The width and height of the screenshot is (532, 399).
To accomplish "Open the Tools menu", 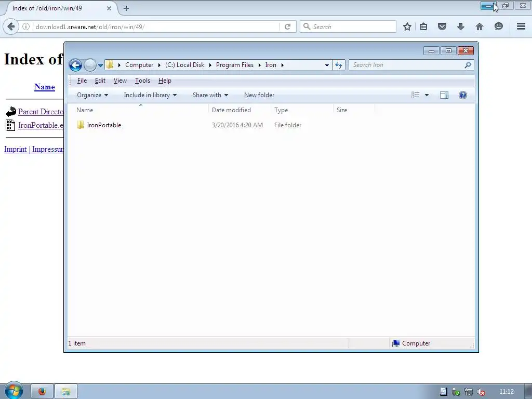I will coord(142,81).
